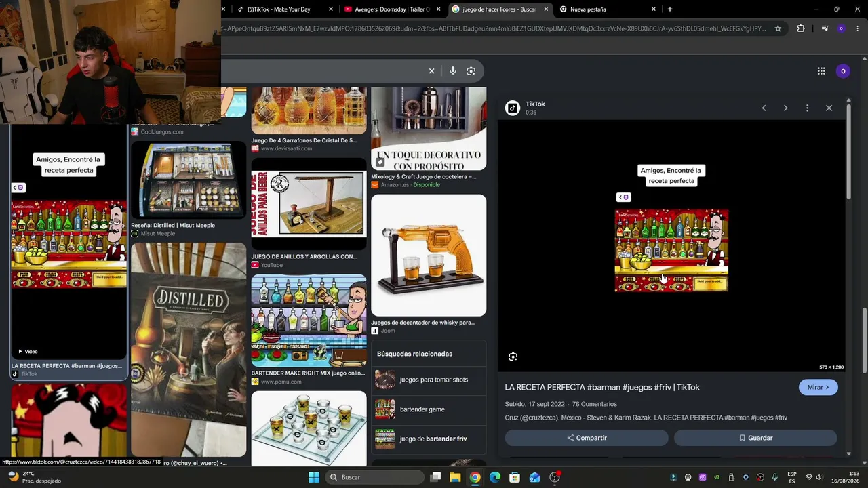Search related: juego de bartender friv
The height and width of the screenshot is (488, 868).
coord(429,439)
